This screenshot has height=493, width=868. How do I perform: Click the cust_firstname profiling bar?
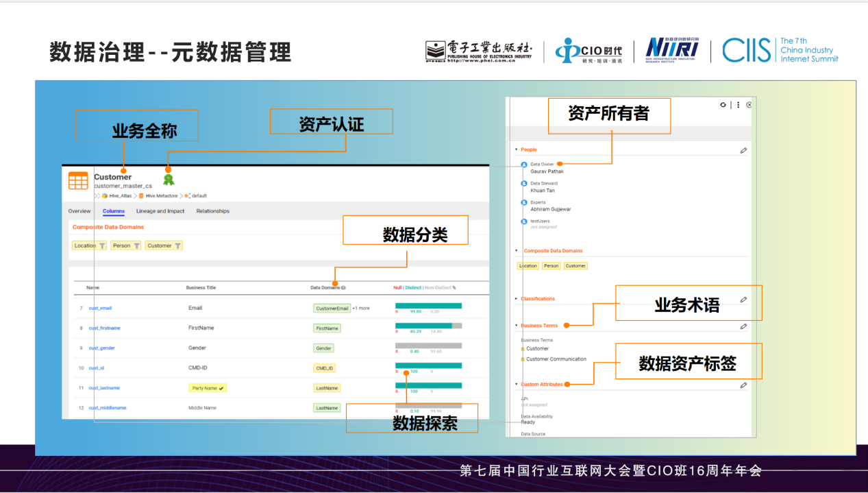pos(428,326)
